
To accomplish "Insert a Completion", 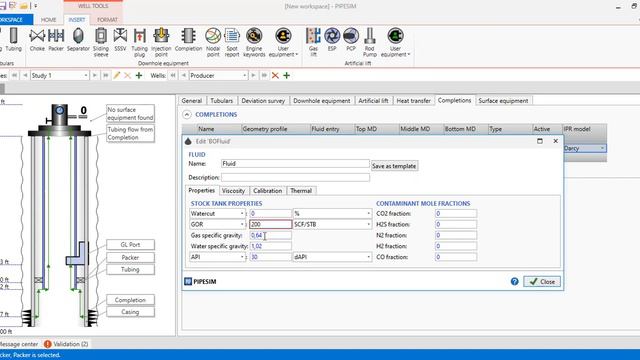I will click(188, 40).
